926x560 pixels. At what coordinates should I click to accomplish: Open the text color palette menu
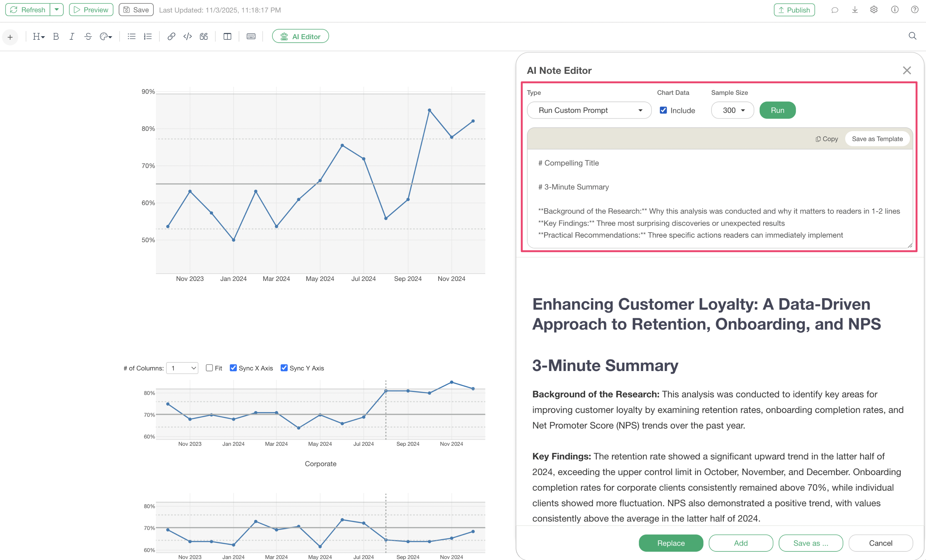(106, 37)
